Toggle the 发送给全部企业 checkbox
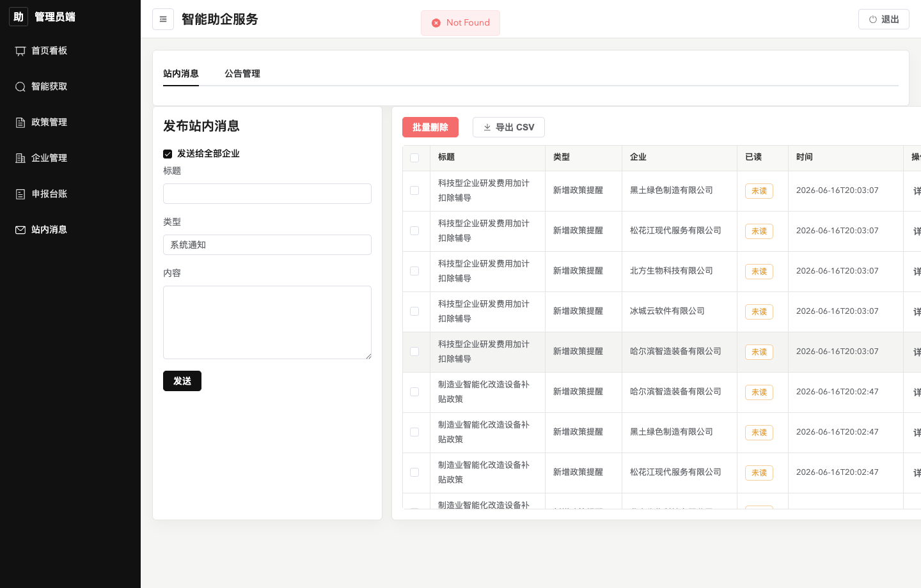Image resolution: width=921 pixels, height=588 pixels. (x=168, y=154)
